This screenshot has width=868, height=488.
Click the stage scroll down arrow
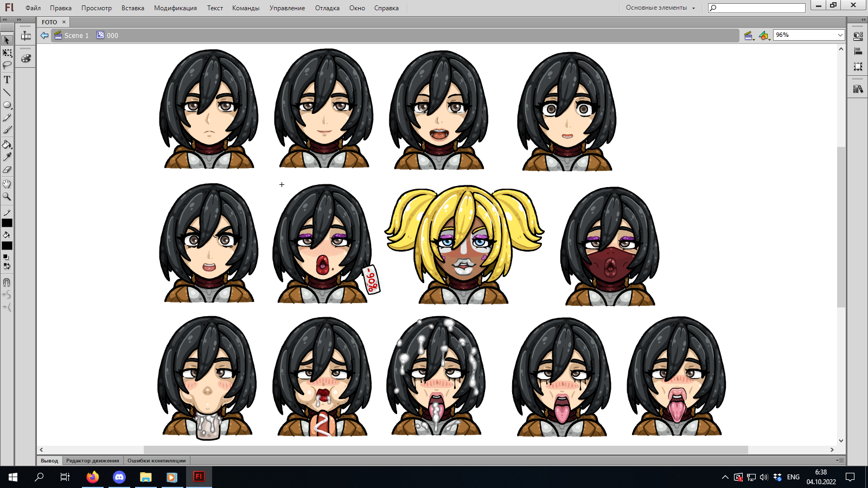(x=841, y=441)
